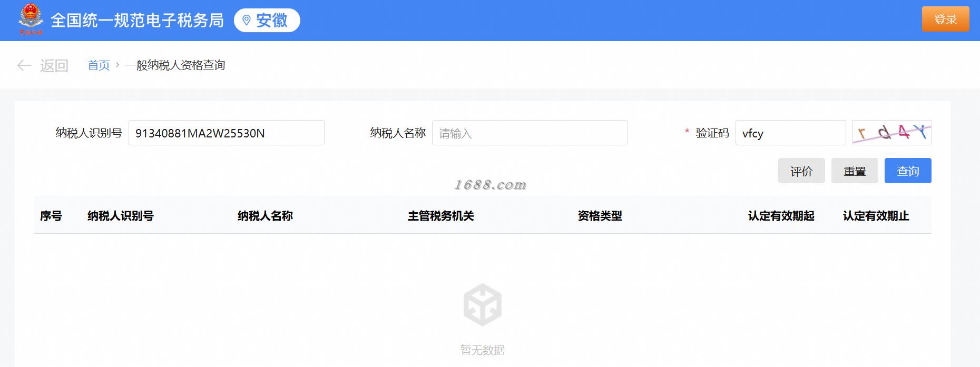980x367 pixels.
Task: Click the blue 查询 button
Action: tap(908, 171)
